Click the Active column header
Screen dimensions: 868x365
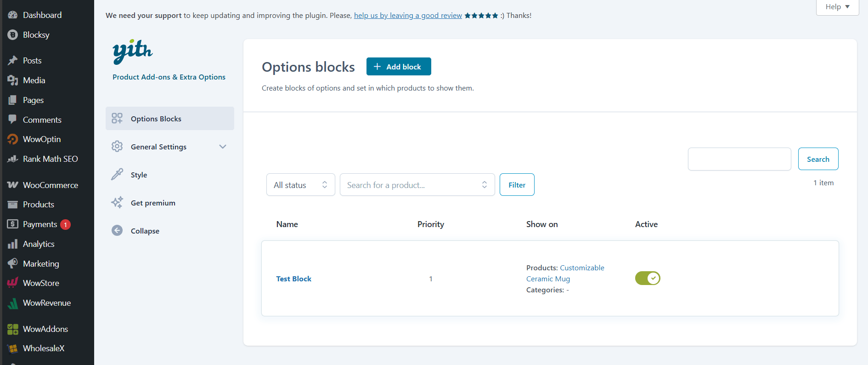646,224
